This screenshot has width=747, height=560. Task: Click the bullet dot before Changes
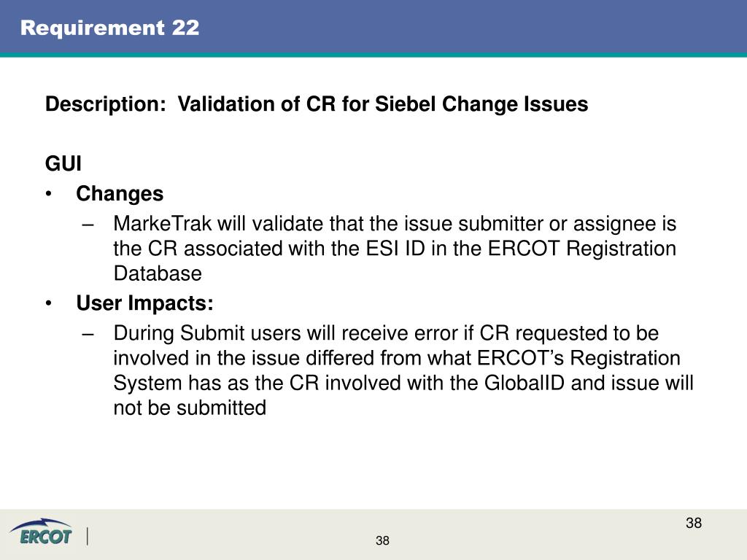click(x=49, y=194)
